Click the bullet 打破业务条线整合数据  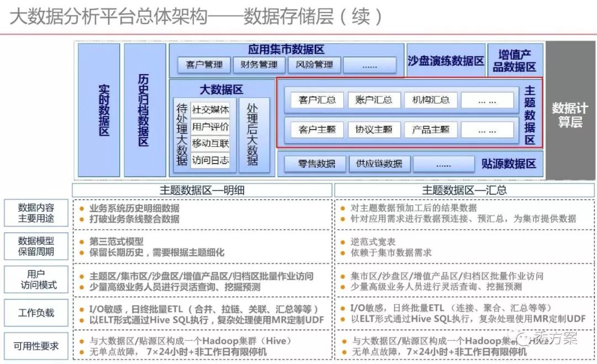[x=134, y=219]
